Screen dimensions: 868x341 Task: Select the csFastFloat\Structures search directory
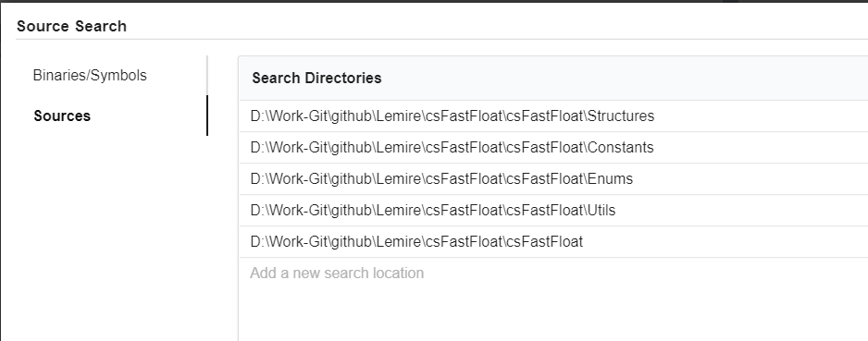[553, 116]
